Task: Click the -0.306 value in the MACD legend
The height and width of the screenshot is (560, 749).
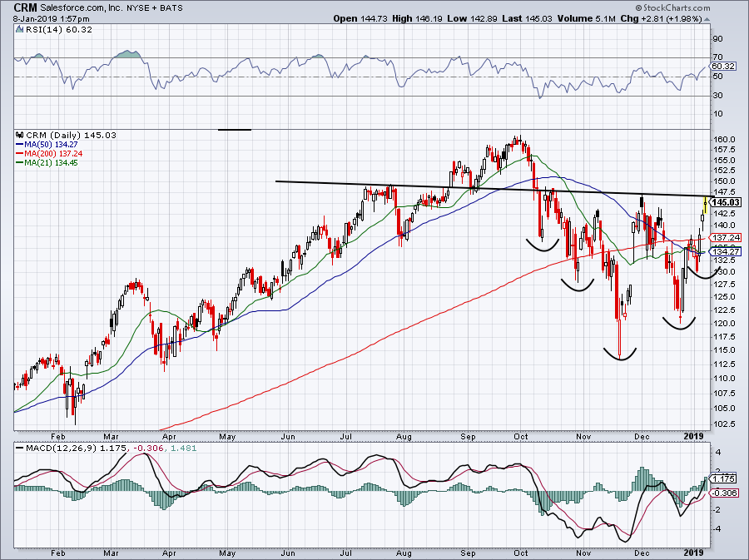Action: pyautogui.click(x=147, y=448)
